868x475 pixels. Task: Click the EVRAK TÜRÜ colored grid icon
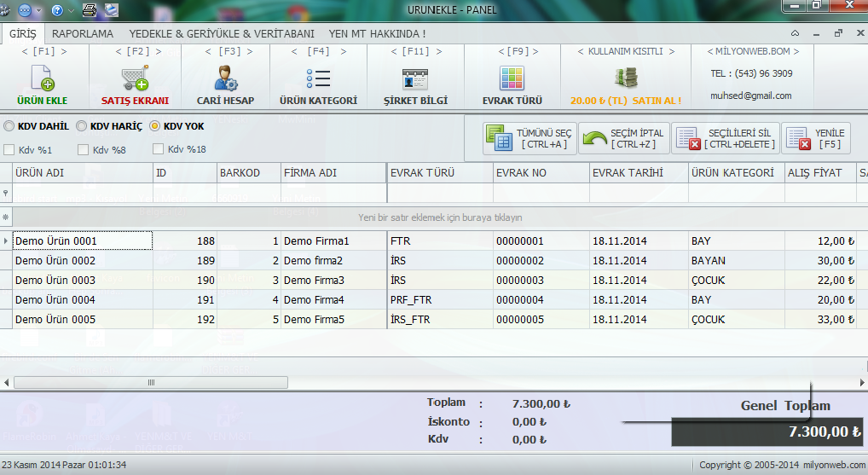tap(512, 78)
